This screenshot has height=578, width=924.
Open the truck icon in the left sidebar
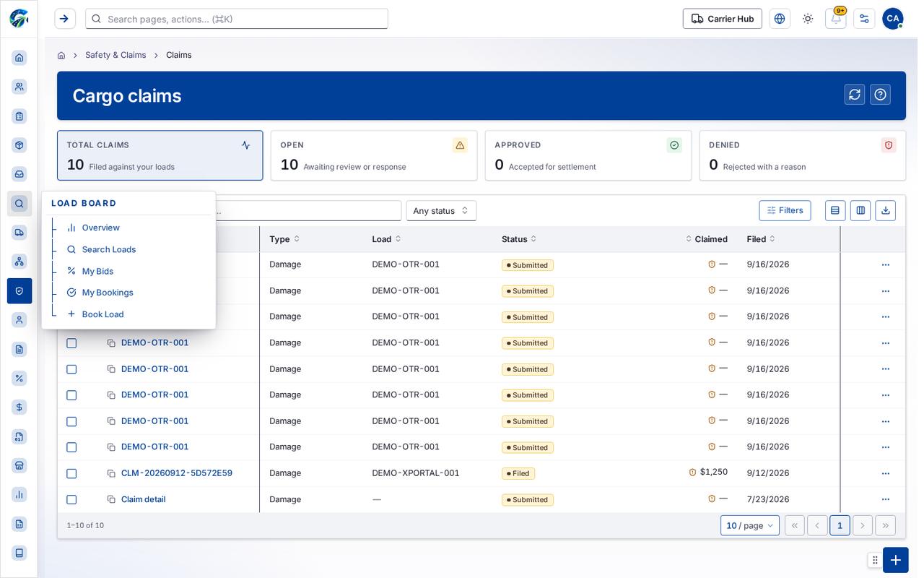(x=19, y=233)
